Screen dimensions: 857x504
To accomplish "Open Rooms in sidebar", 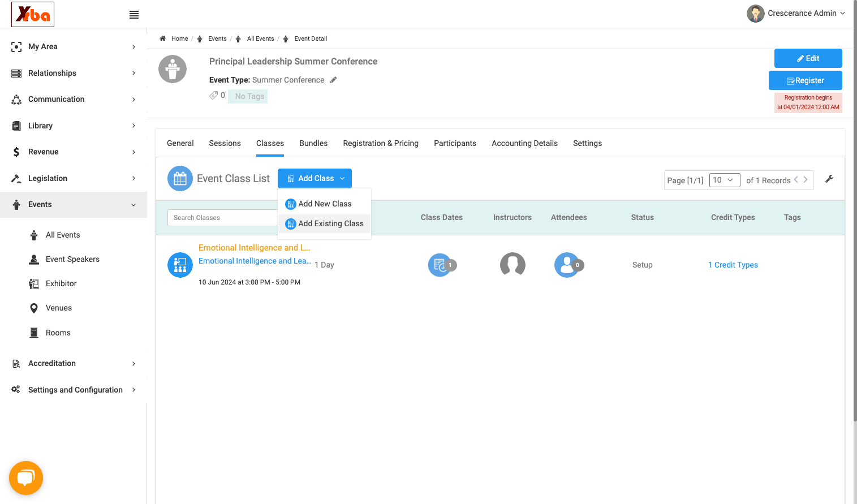I will (x=58, y=333).
